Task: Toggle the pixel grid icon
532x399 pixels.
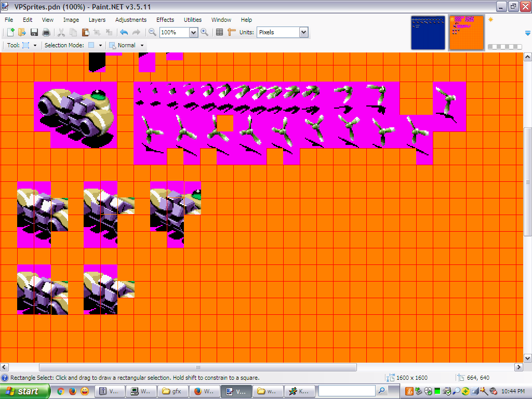Action: [220, 32]
